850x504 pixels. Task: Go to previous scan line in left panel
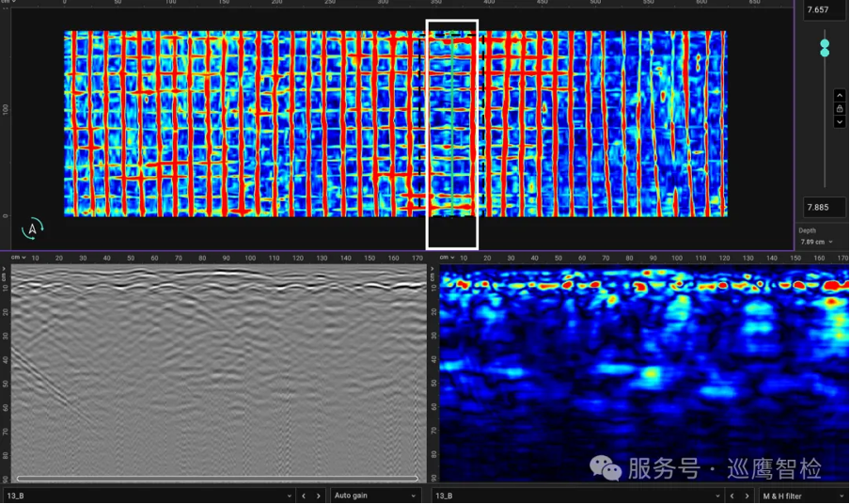[303, 496]
